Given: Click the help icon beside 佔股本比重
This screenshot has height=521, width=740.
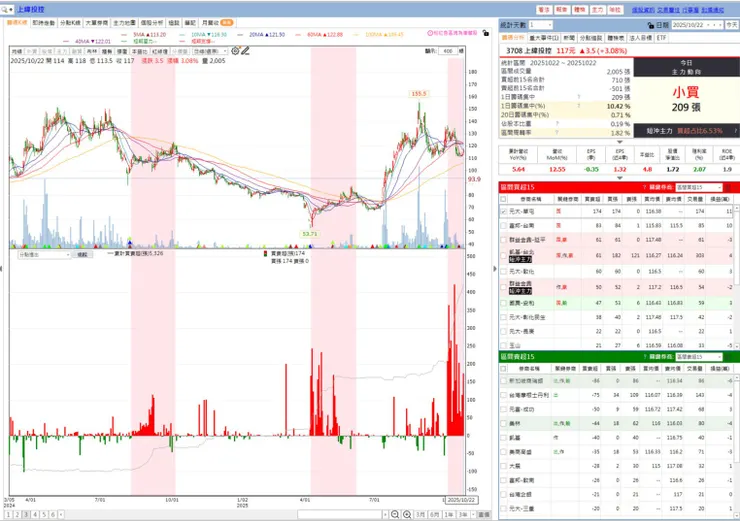Looking at the screenshot, I should [557, 124].
